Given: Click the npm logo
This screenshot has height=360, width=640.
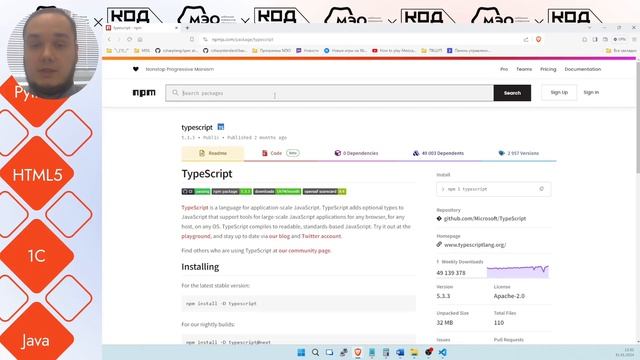Looking at the screenshot, I should click(144, 93).
